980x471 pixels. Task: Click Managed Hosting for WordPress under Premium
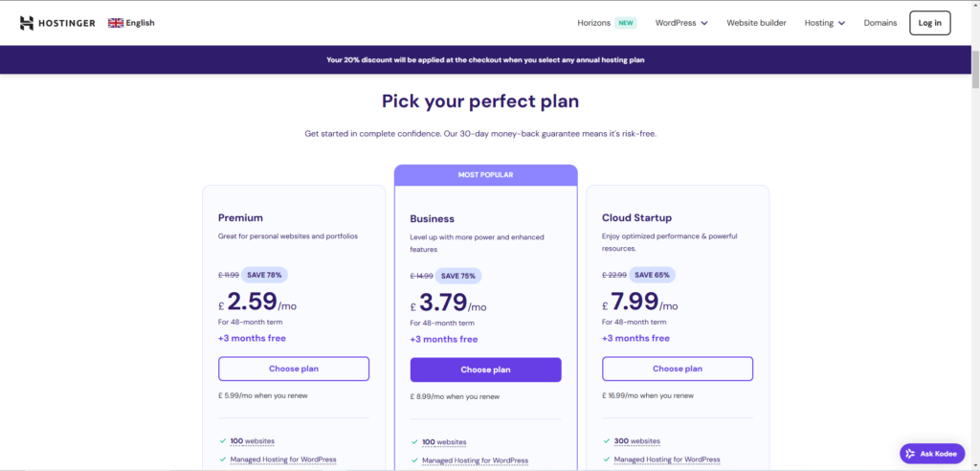click(283, 460)
